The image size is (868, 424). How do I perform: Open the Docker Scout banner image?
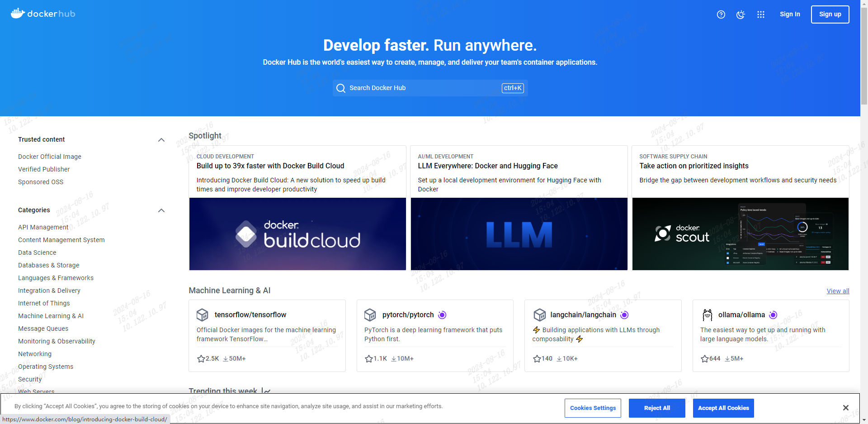[741, 234]
